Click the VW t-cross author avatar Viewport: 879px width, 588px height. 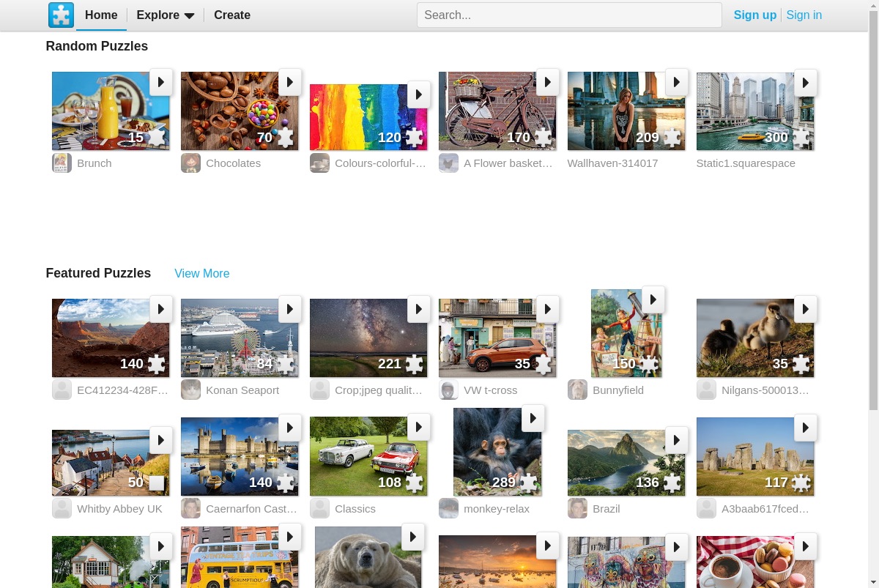tap(448, 390)
